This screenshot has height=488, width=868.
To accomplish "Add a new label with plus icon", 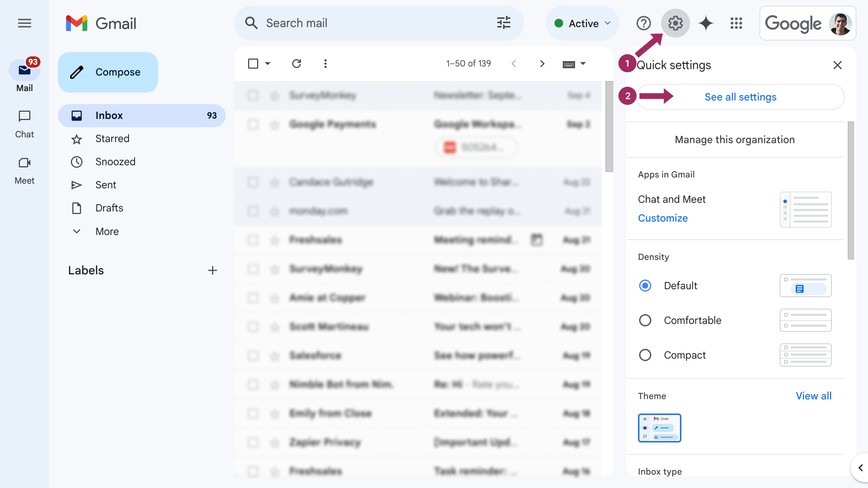I will [x=213, y=270].
